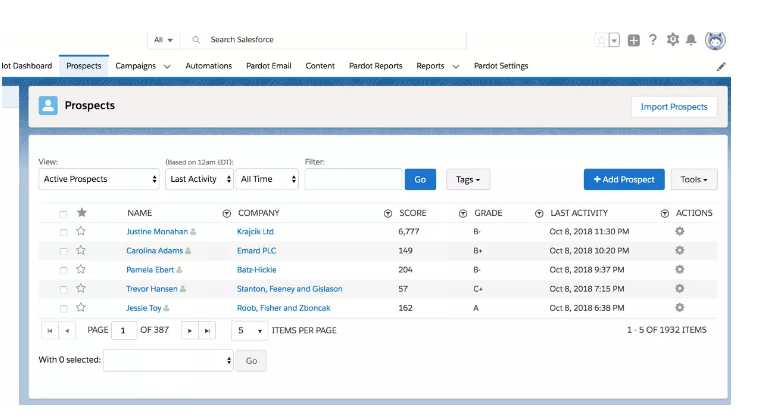Star the Pamela Ebert prospect
This screenshot has width=757, height=418.
click(81, 269)
